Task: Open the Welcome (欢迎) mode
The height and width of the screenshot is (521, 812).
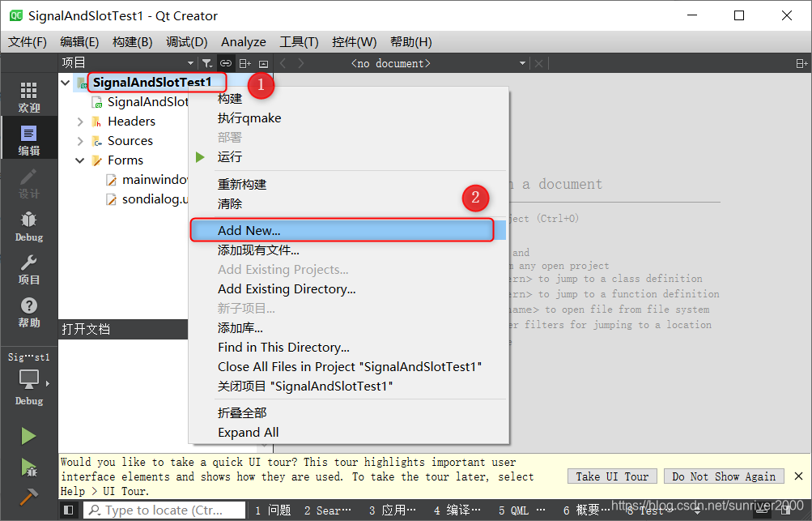Action: coord(28,97)
